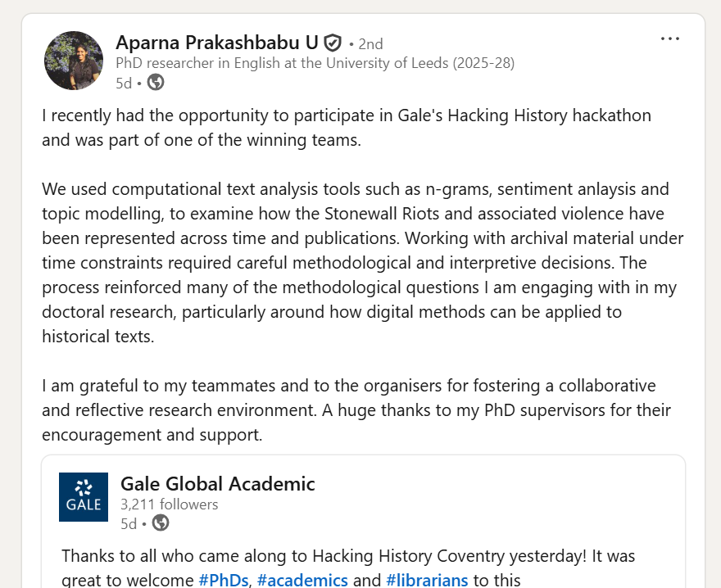Click the globe visibility icon on Aparna's post
The image size is (721, 588).
[x=156, y=82]
